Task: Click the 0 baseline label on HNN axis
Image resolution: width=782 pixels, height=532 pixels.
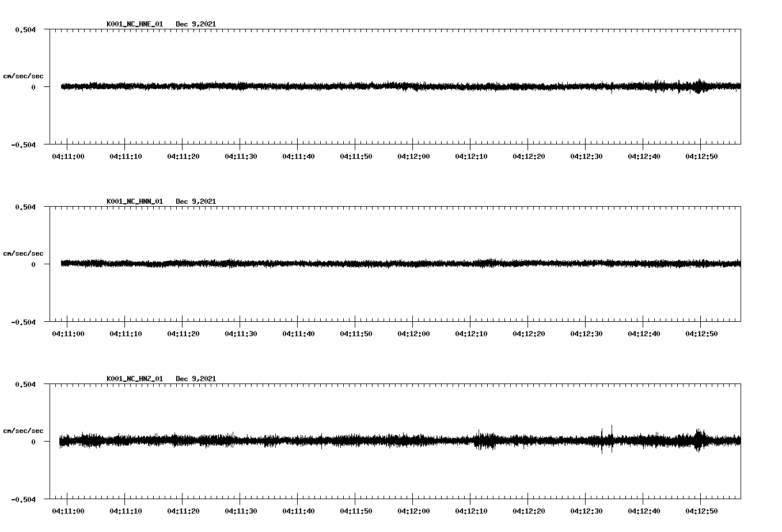Action: 33,264
